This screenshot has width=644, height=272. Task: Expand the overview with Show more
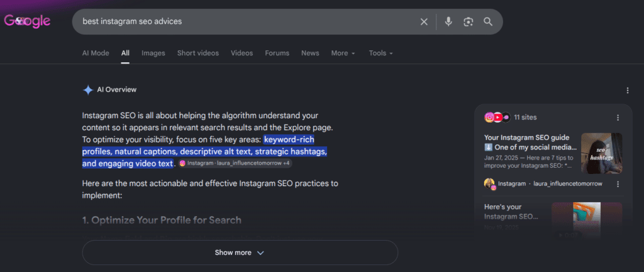coord(240,253)
